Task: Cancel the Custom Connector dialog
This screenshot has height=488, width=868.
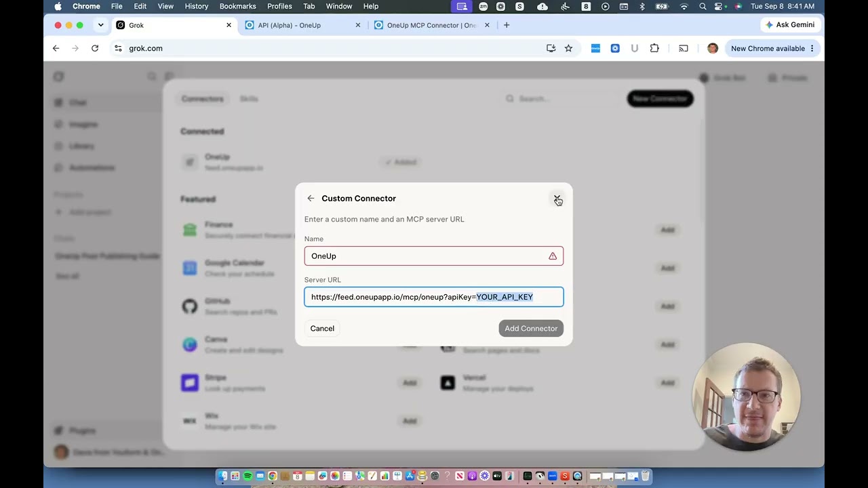Action: click(x=322, y=329)
